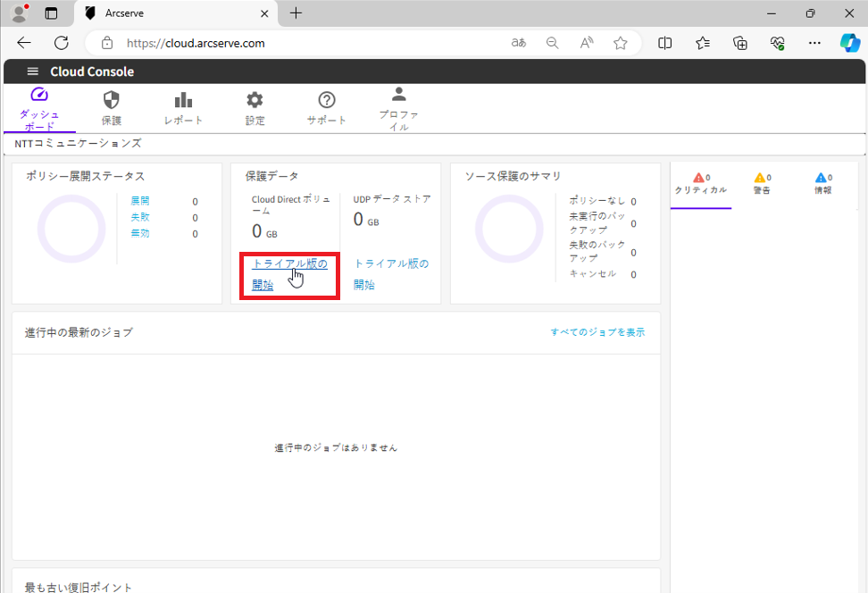
Task: Open the Profile person icon
Action: [398, 95]
